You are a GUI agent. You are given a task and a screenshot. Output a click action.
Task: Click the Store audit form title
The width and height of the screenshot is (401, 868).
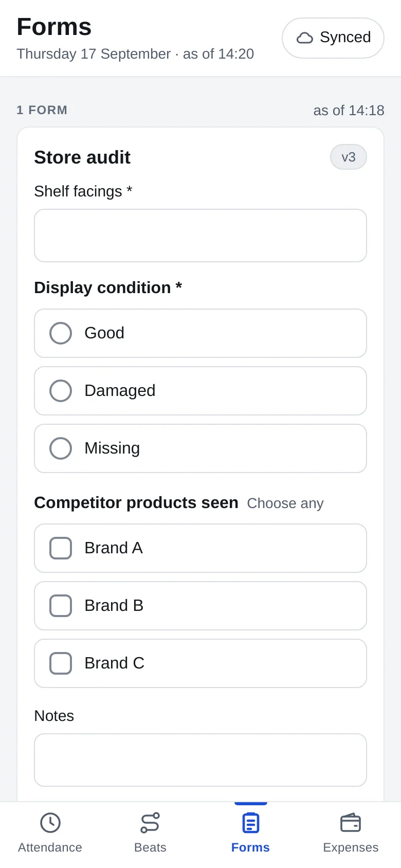(82, 157)
